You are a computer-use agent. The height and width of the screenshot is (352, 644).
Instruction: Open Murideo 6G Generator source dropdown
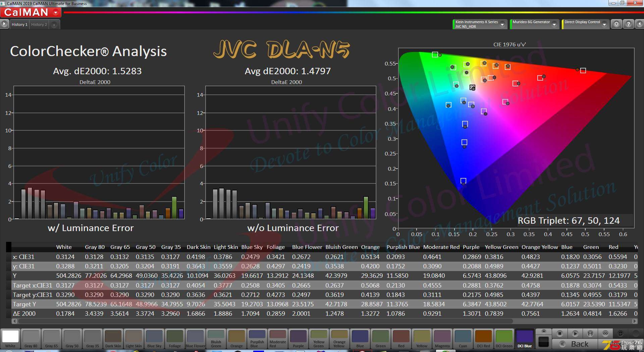tap(534, 24)
